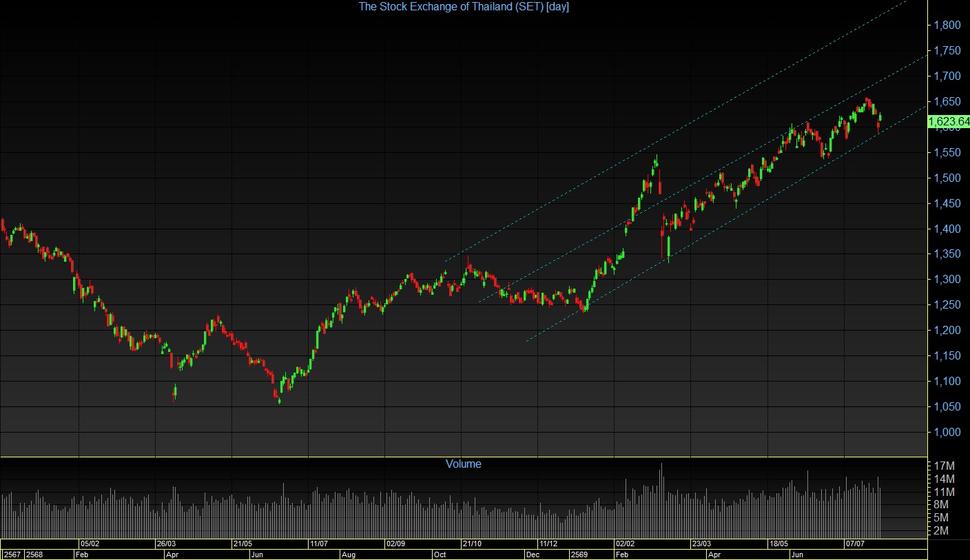Select the 02/02 date label
970x560 pixels.
click(626, 544)
